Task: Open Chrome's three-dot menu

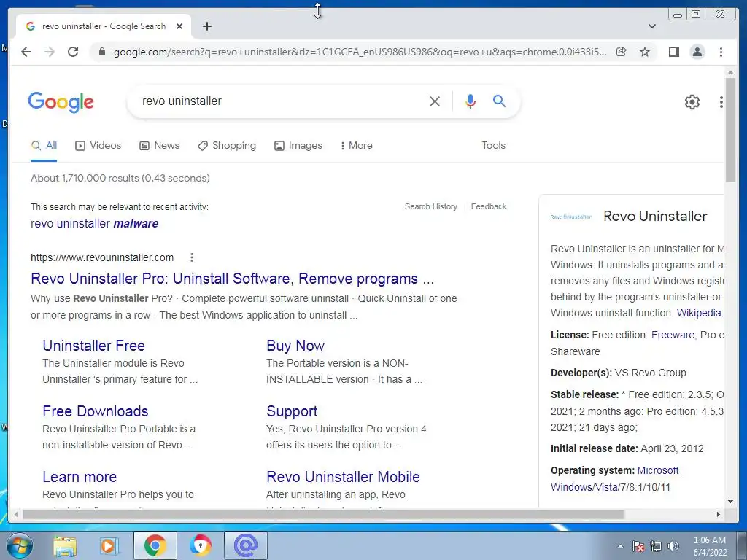Action: pyautogui.click(x=721, y=52)
